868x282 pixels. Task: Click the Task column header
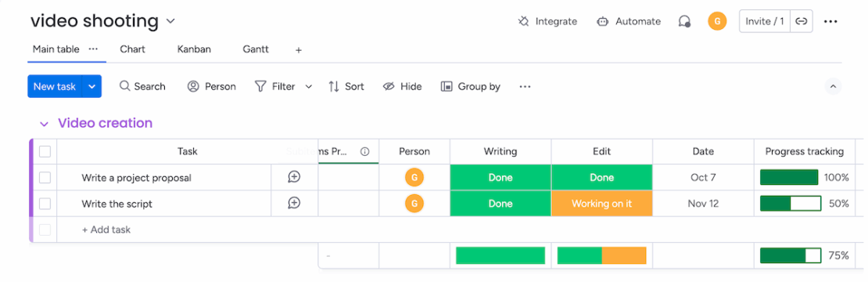coord(187,151)
